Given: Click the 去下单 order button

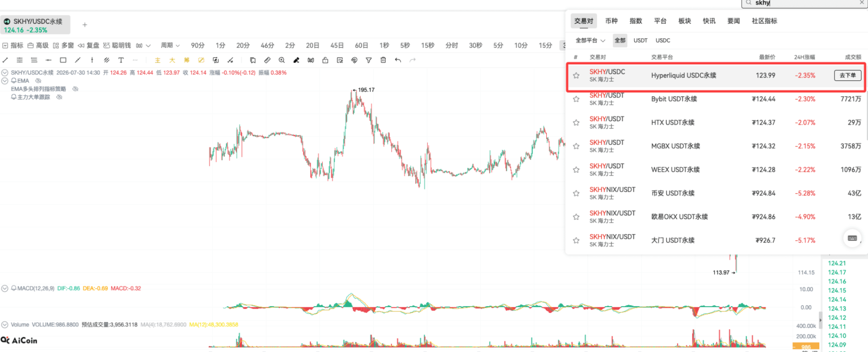Looking at the screenshot, I should [x=848, y=75].
